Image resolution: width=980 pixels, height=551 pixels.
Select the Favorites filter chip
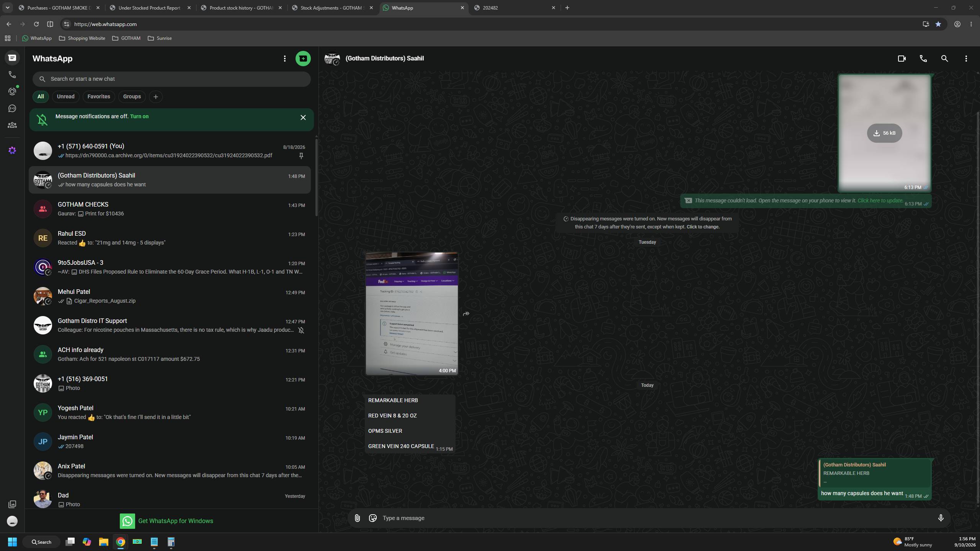(x=99, y=96)
